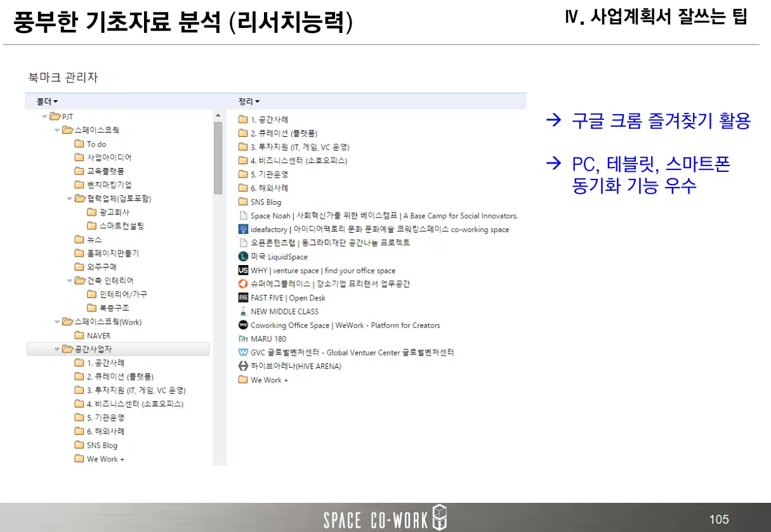Click the 홈페이지만들기 folder icon
This screenshot has height=532, width=771.
click(79, 253)
